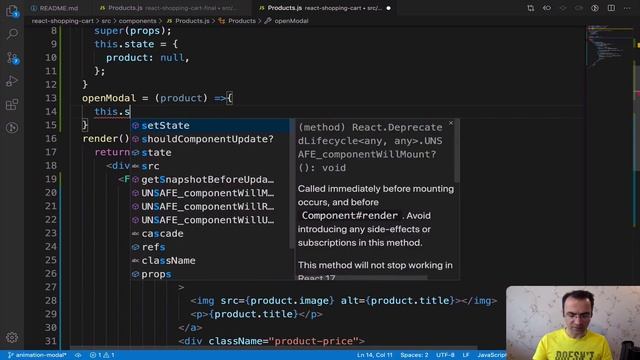Open the Explorer view in activity bar
This screenshot has width=640, height=360.
coord(12,11)
